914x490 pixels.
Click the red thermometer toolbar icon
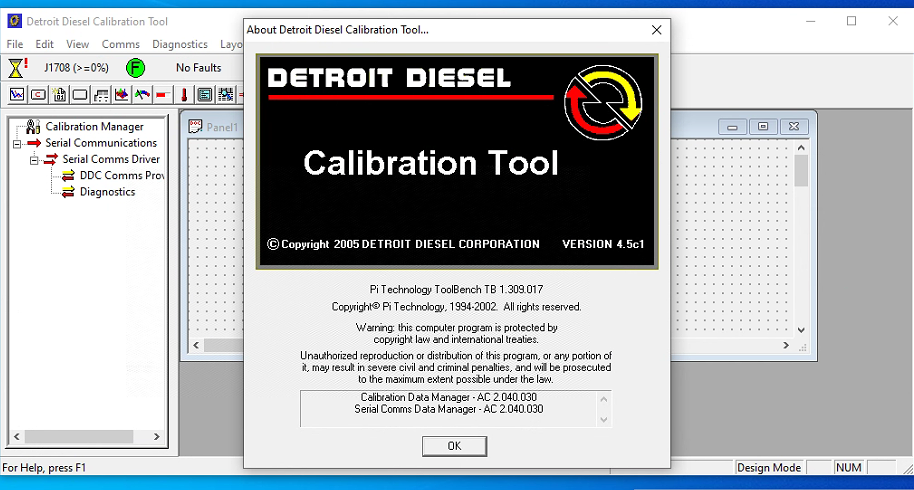pyautogui.click(x=184, y=94)
